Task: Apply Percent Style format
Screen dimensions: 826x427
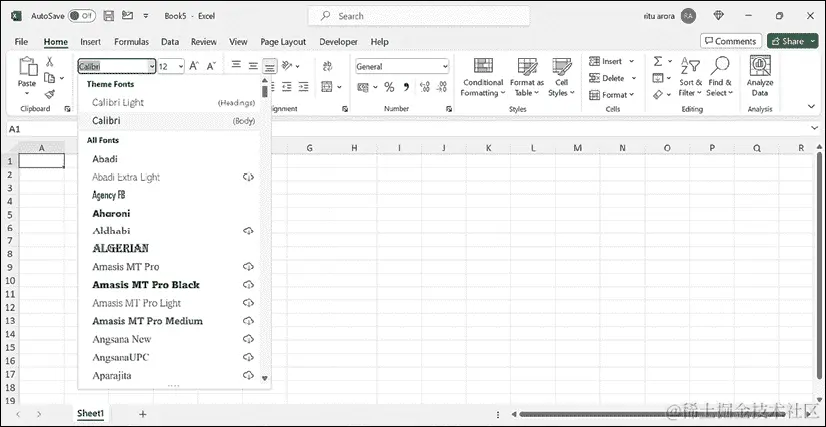Action: click(389, 87)
